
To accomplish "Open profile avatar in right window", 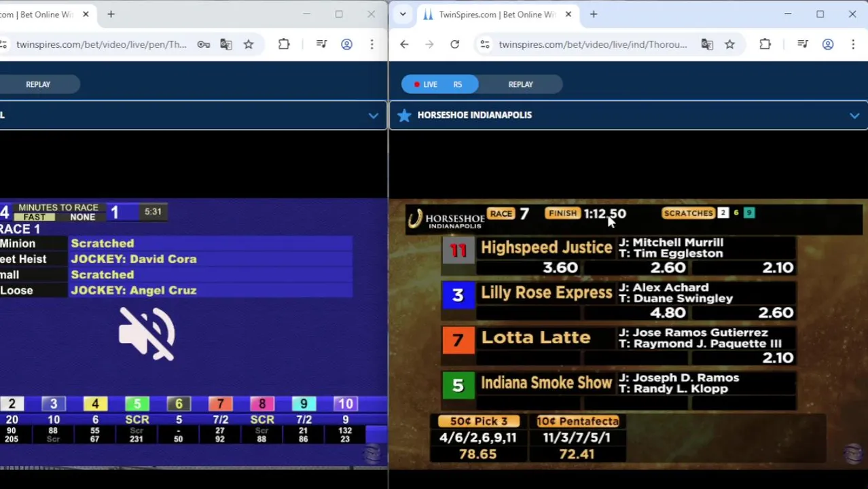I will click(x=828, y=44).
